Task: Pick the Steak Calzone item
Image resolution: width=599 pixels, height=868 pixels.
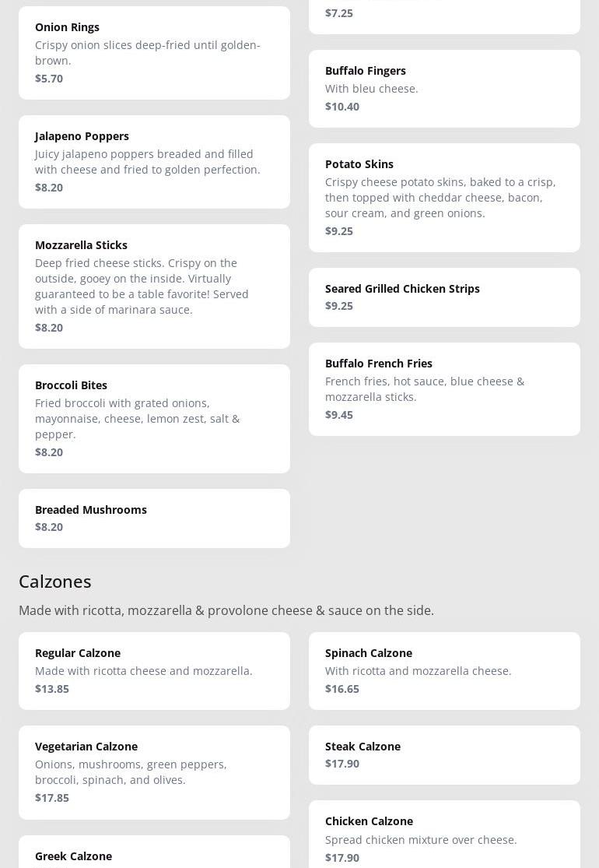Action: point(445,756)
